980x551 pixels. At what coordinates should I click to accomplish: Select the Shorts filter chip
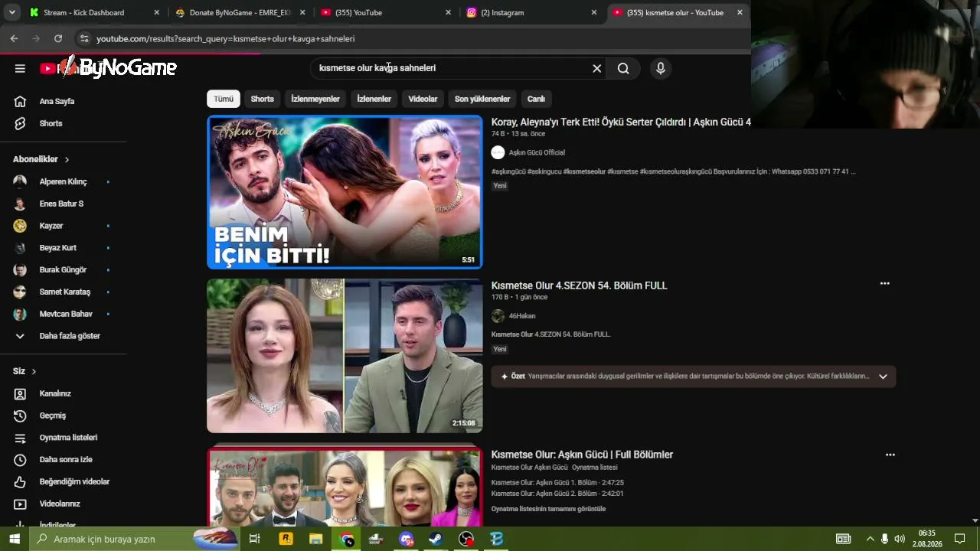pos(262,99)
